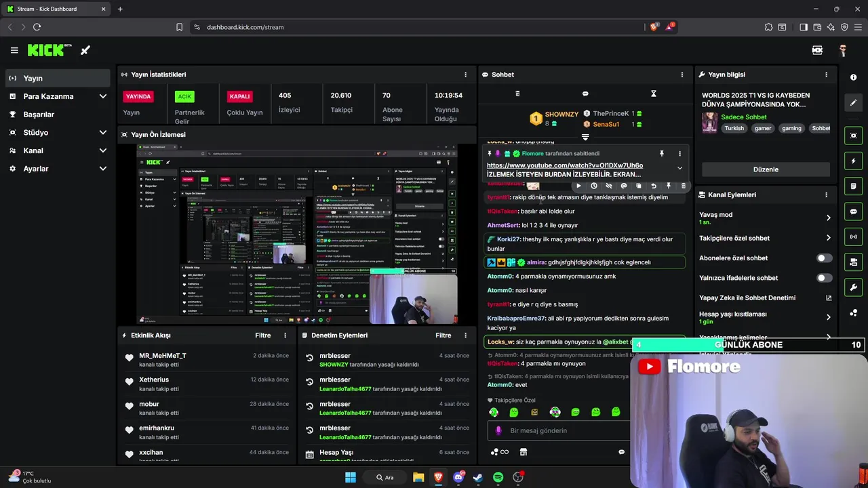Open Spotify from the taskbar
The height and width of the screenshot is (488, 868).
point(498,478)
